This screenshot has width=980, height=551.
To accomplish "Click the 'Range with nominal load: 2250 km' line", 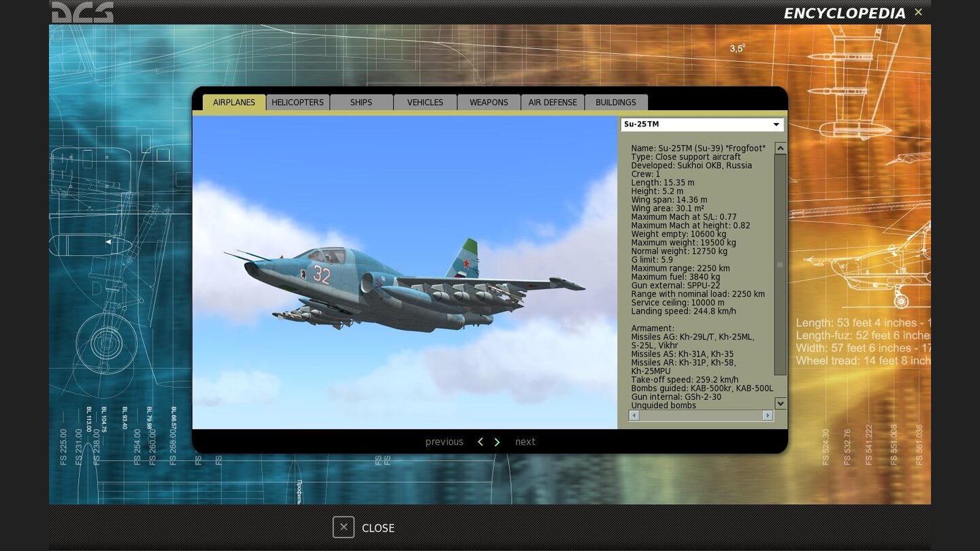I will coord(698,295).
